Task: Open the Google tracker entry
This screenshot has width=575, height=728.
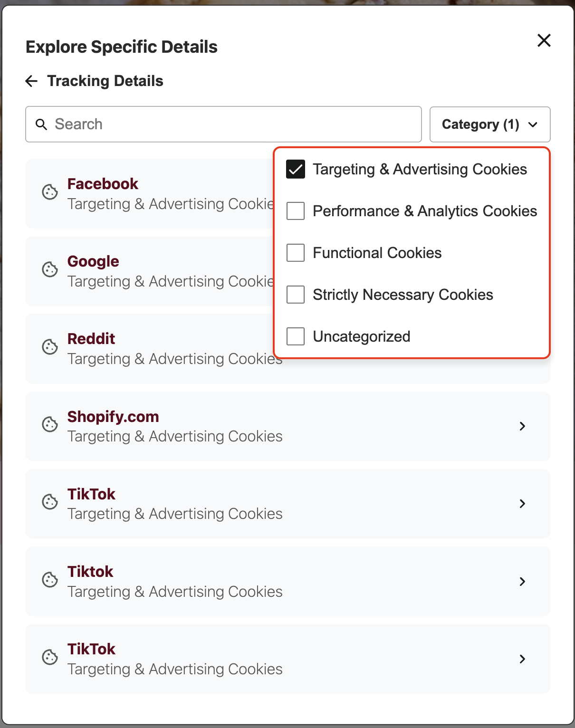Action: pyautogui.click(x=93, y=261)
